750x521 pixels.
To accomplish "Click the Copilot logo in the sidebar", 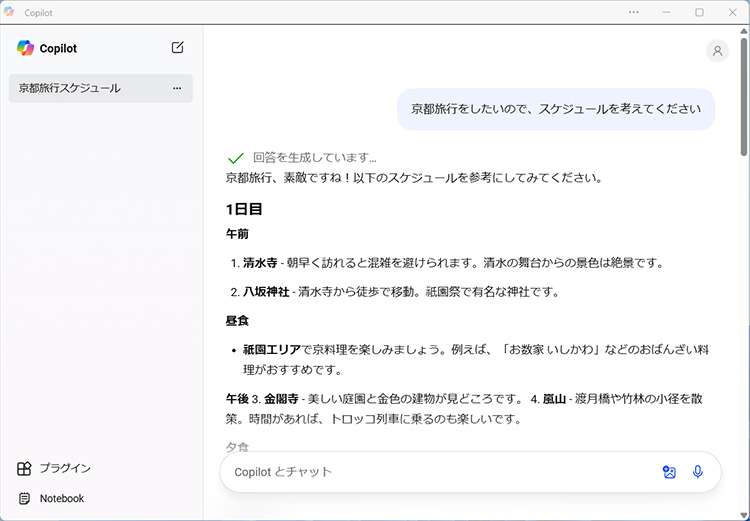I will point(25,48).
